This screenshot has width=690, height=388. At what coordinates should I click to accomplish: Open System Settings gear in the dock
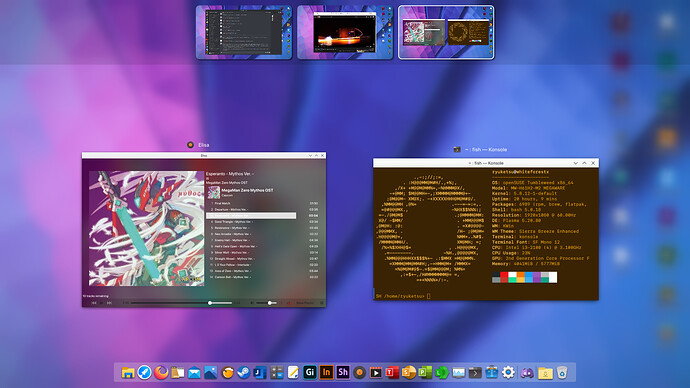(x=508, y=373)
